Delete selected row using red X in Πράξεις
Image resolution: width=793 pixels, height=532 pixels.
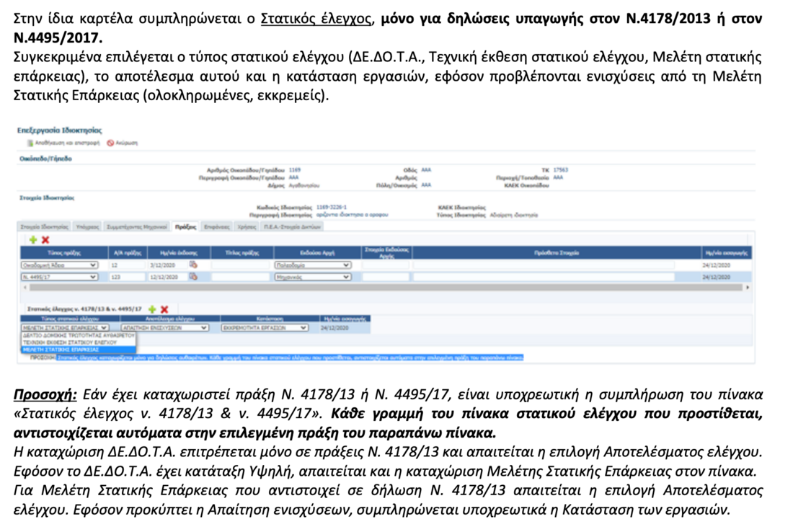pyautogui.click(x=45, y=239)
